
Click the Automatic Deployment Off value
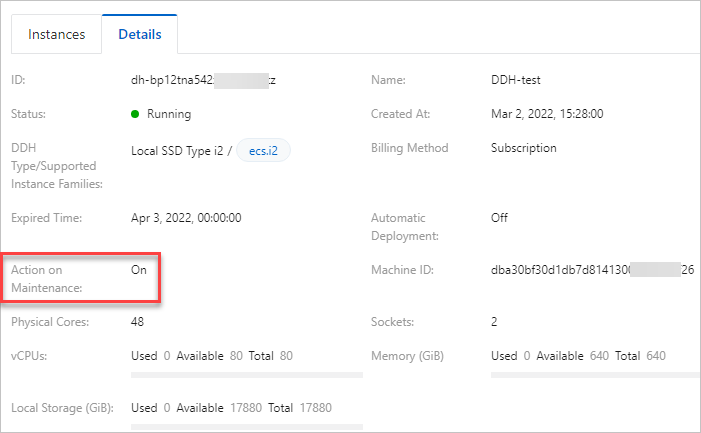tap(499, 218)
